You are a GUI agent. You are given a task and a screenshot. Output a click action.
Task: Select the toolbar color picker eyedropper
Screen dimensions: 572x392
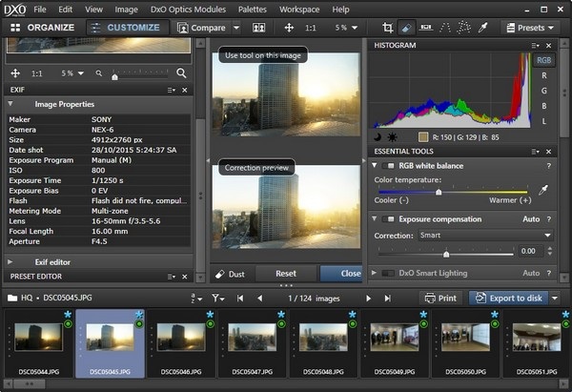(483, 28)
